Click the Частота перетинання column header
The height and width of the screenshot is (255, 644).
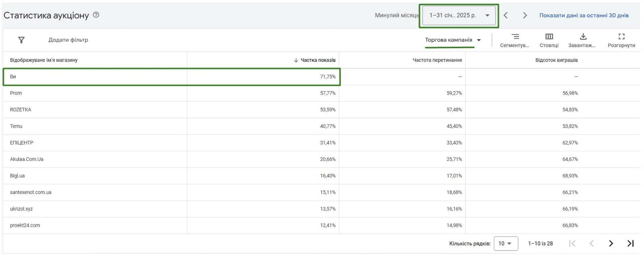[437, 60]
